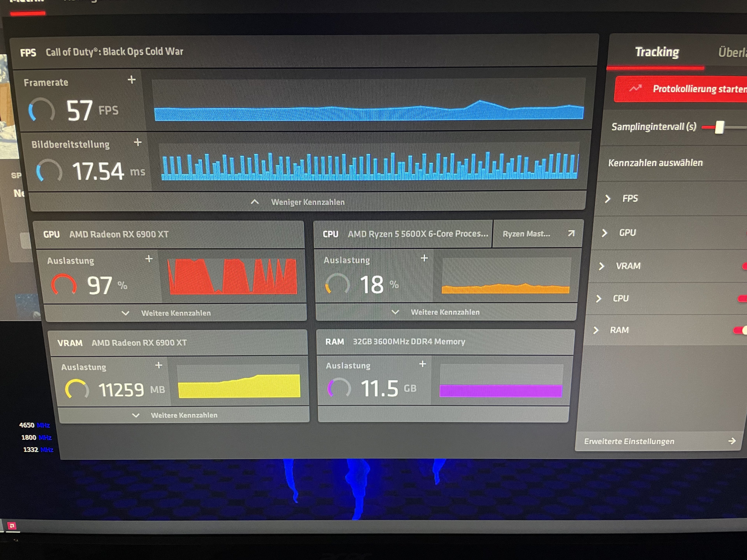The image size is (747, 560).
Task: Add CPU Auslastung metric with plus icon
Action: pyautogui.click(x=424, y=258)
